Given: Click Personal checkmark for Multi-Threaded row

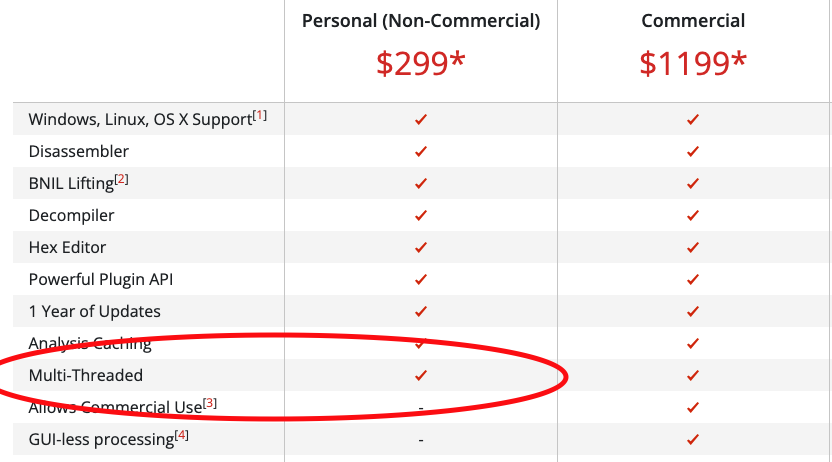Looking at the screenshot, I should coord(421,376).
